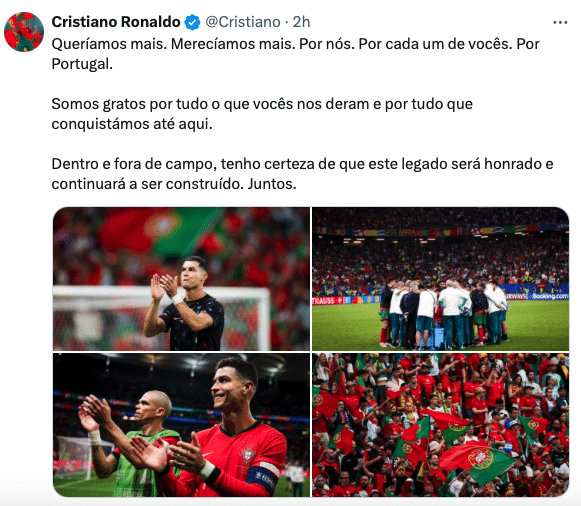The image size is (581, 506).
Task: Click the blue verified badge icon
Action: coord(192,22)
